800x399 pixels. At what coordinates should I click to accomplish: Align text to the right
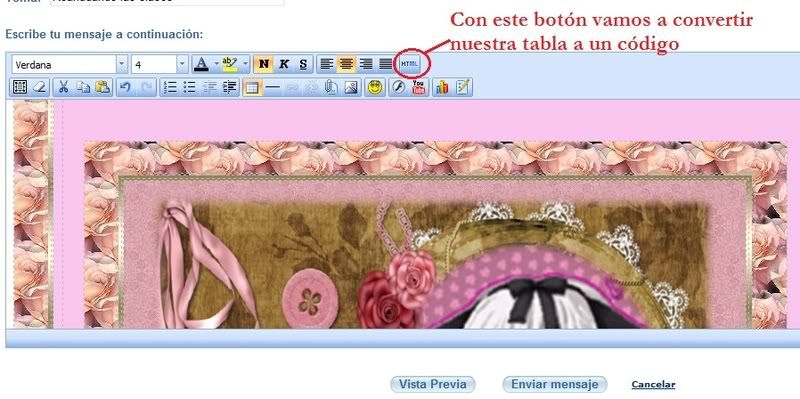pyautogui.click(x=366, y=64)
